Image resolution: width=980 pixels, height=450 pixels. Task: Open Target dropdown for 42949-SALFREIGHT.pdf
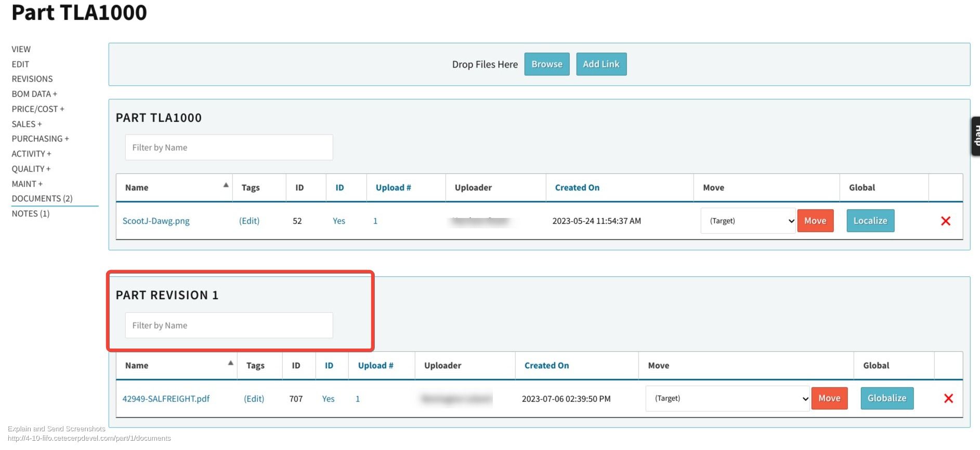pyautogui.click(x=727, y=398)
